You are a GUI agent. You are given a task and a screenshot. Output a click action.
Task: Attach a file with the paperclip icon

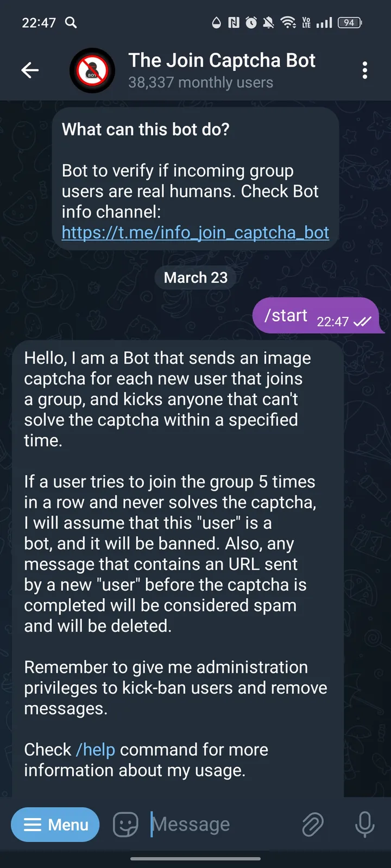pos(313,824)
